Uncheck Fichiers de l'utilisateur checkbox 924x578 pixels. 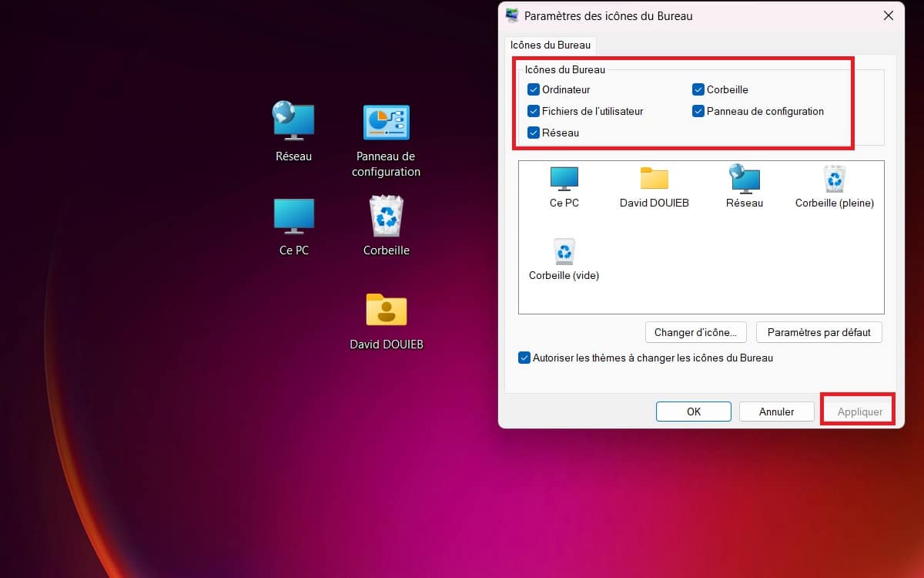pos(534,111)
